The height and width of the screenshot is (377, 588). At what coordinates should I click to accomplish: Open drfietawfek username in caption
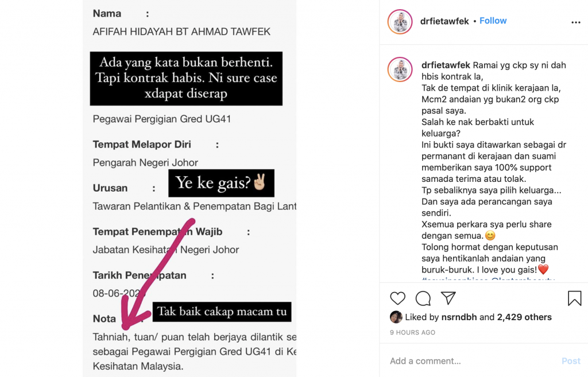tap(446, 65)
